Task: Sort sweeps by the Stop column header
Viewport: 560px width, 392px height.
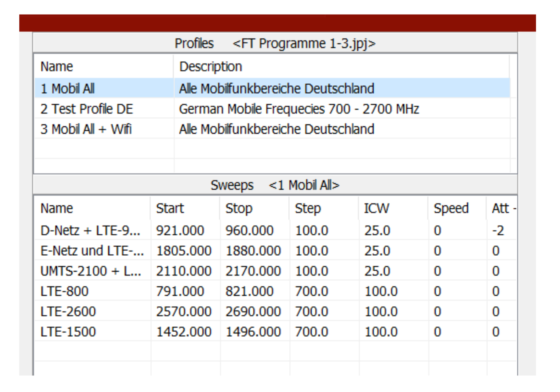Action: pos(239,208)
